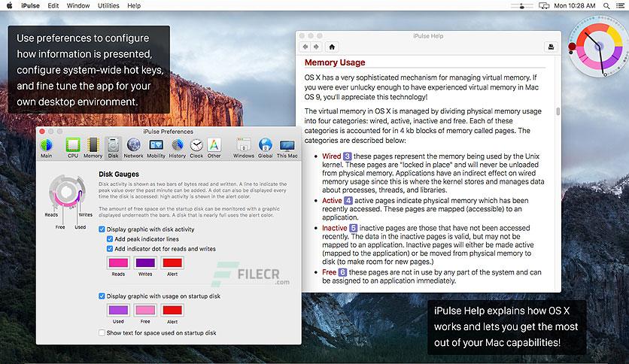Select the Memory preferences icon
This screenshot has height=364, width=629.
(x=93, y=148)
